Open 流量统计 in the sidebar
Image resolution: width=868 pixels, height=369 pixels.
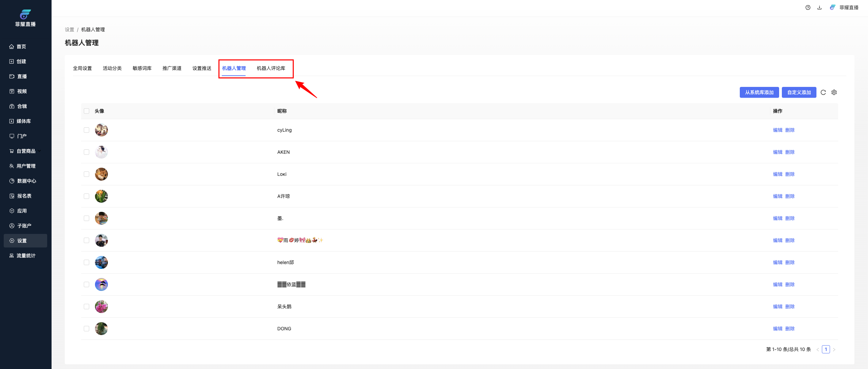(x=26, y=256)
